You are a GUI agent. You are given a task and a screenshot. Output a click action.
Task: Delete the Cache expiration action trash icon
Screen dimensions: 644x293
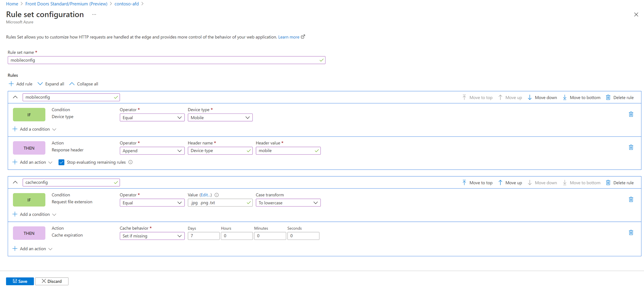(x=631, y=233)
